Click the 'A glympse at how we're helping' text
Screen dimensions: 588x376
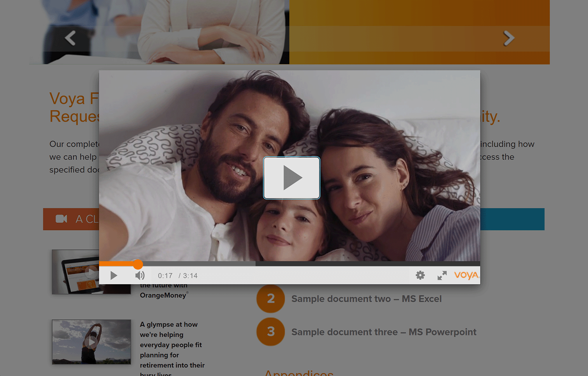[172, 350]
